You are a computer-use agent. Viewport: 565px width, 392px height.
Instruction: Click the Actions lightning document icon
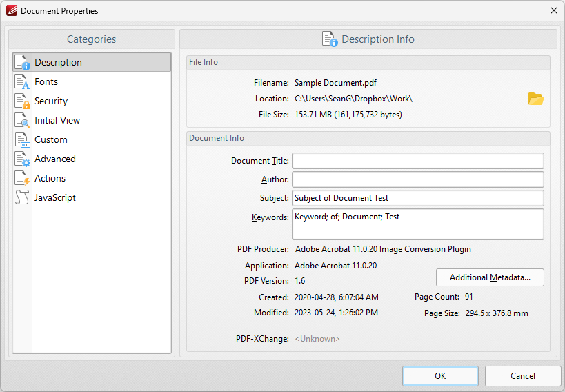click(x=22, y=179)
